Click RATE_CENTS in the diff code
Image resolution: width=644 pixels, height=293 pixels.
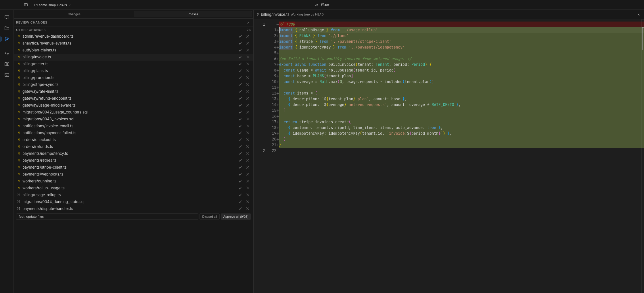tap(443, 105)
